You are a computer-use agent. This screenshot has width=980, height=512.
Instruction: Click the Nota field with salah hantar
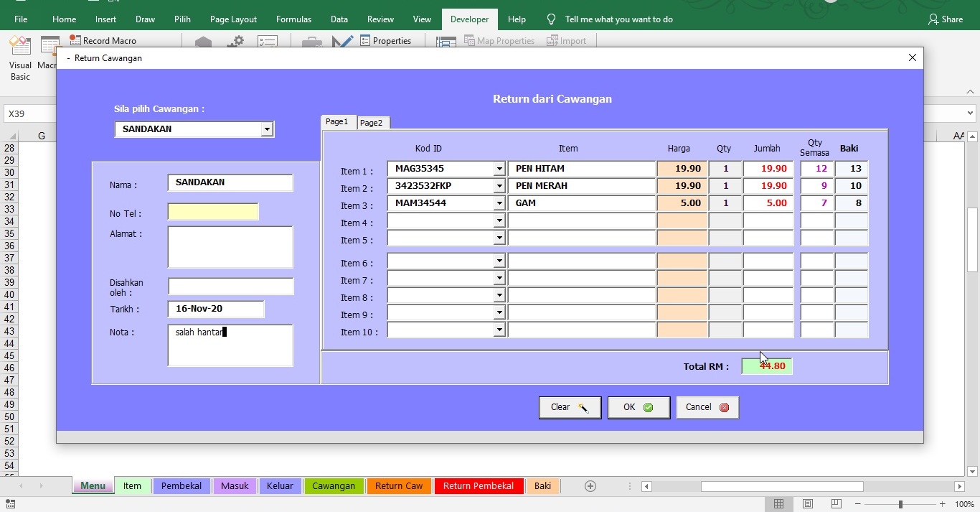230,345
